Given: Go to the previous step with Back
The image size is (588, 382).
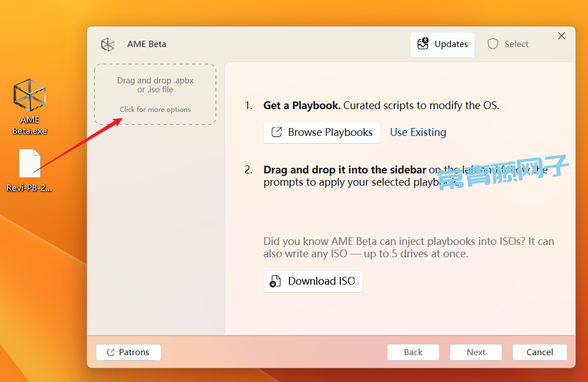Looking at the screenshot, I should click(x=413, y=352).
